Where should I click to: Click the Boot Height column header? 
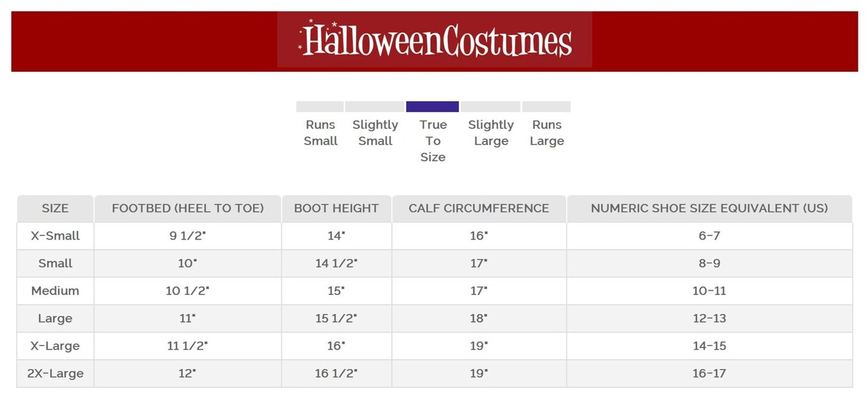(336, 208)
